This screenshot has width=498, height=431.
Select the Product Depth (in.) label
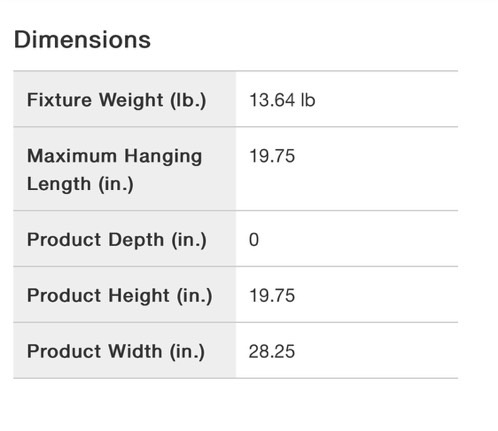[117, 240]
